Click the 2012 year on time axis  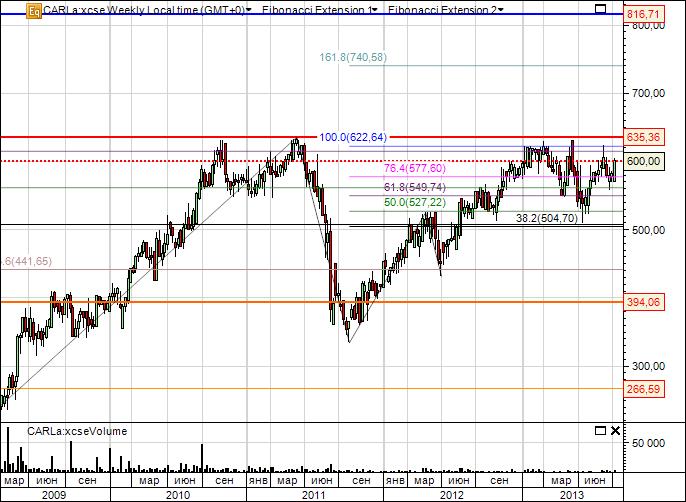pyautogui.click(x=452, y=495)
